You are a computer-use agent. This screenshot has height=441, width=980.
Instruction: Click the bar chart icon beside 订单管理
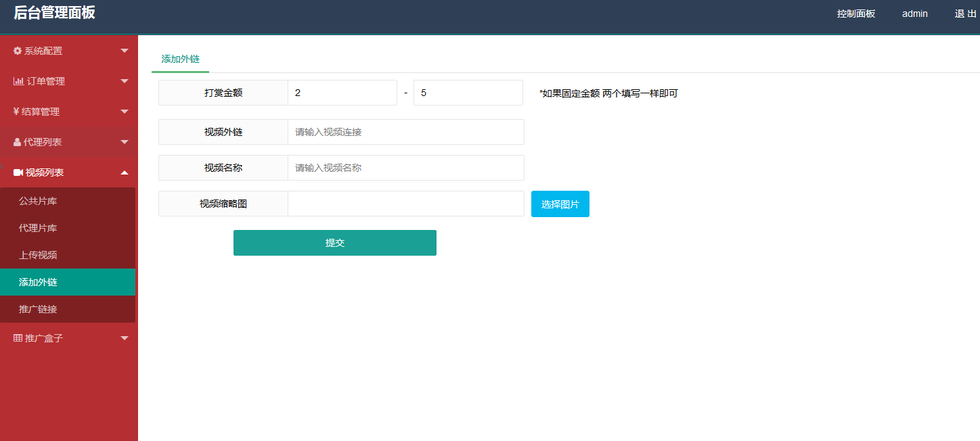(x=18, y=81)
